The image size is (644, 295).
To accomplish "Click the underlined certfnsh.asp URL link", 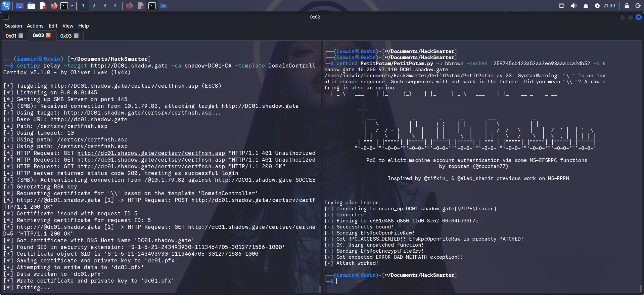I will 151,153.
